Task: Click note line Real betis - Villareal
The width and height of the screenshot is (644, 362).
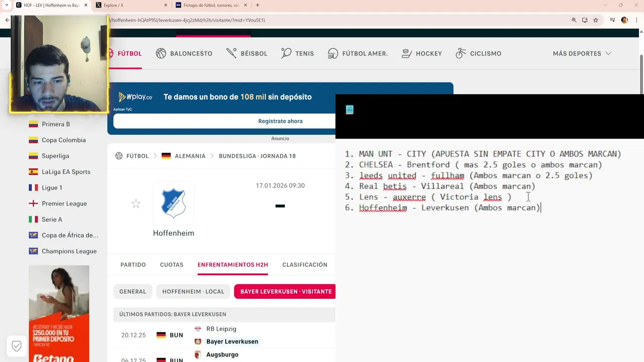Action: click(447, 187)
